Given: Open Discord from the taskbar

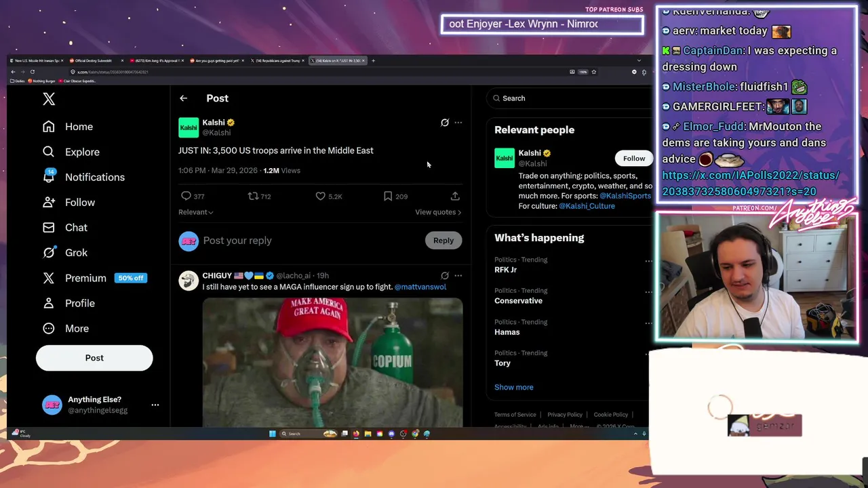Looking at the screenshot, I should click(391, 434).
